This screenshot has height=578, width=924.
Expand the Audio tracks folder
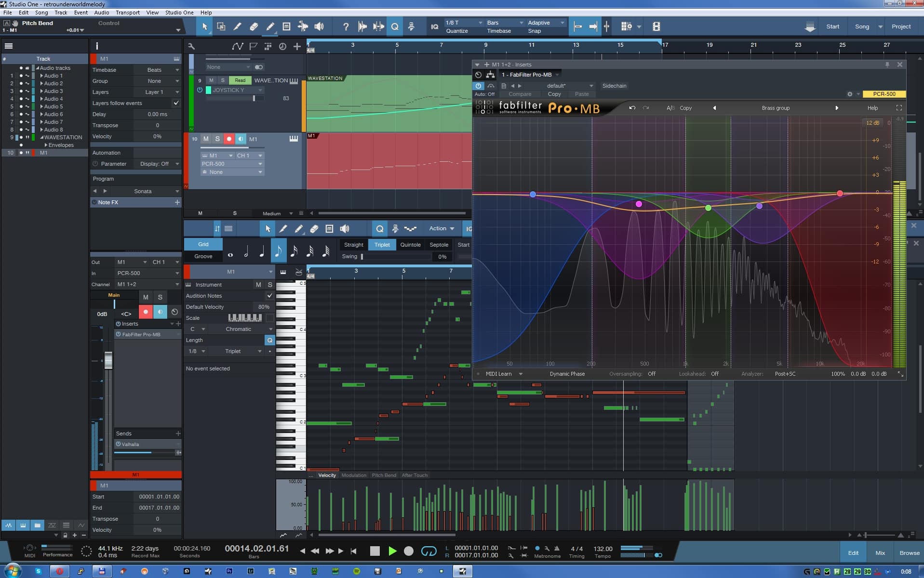point(38,68)
